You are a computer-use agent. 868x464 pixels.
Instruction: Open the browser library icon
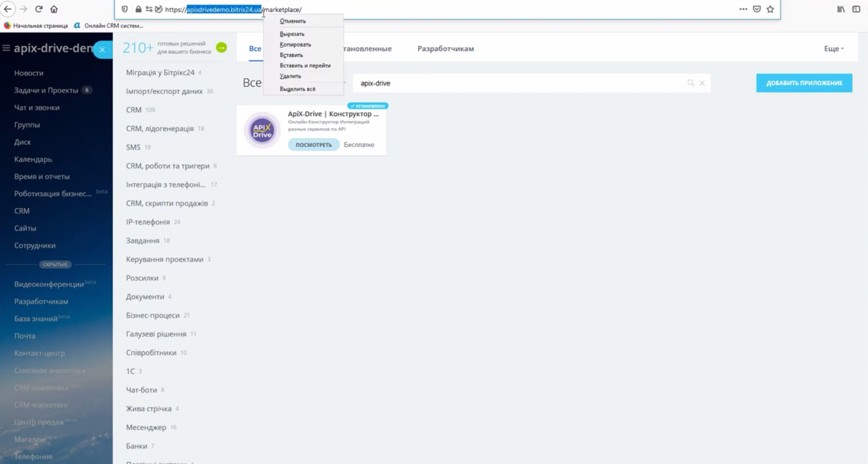point(841,9)
